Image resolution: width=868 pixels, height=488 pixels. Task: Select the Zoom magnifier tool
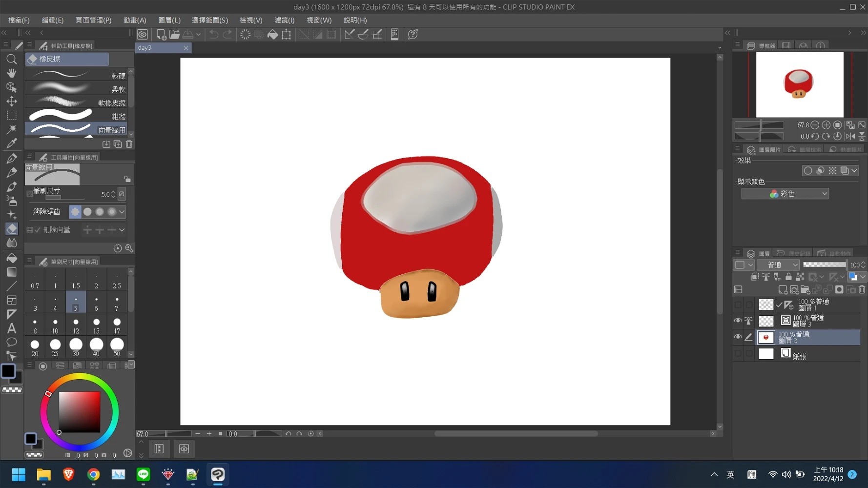(x=12, y=59)
